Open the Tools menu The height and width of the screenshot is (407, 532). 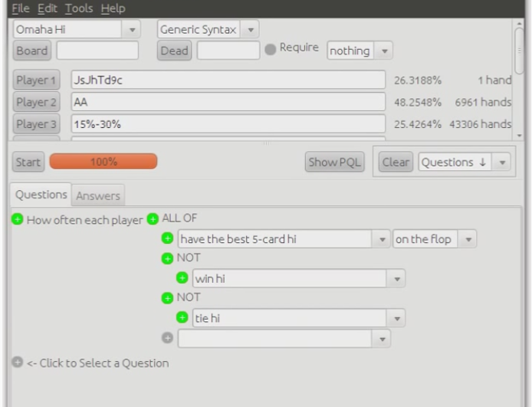(79, 8)
